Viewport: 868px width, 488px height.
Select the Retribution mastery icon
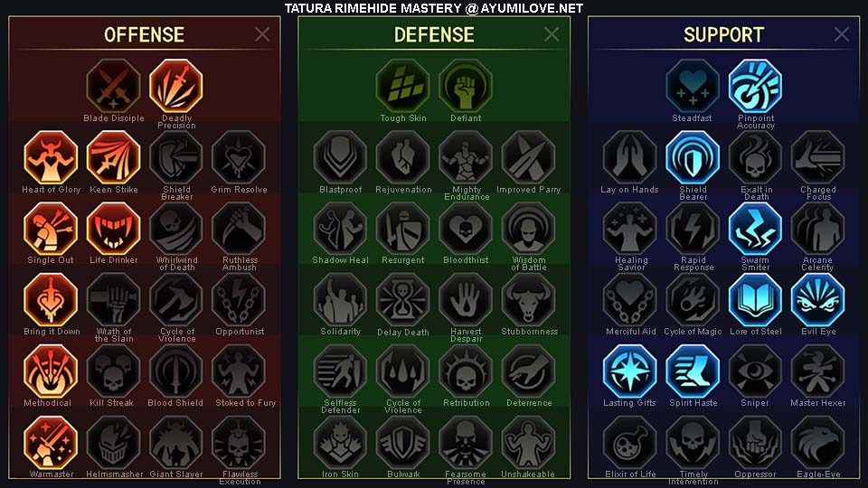click(x=466, y=371)
